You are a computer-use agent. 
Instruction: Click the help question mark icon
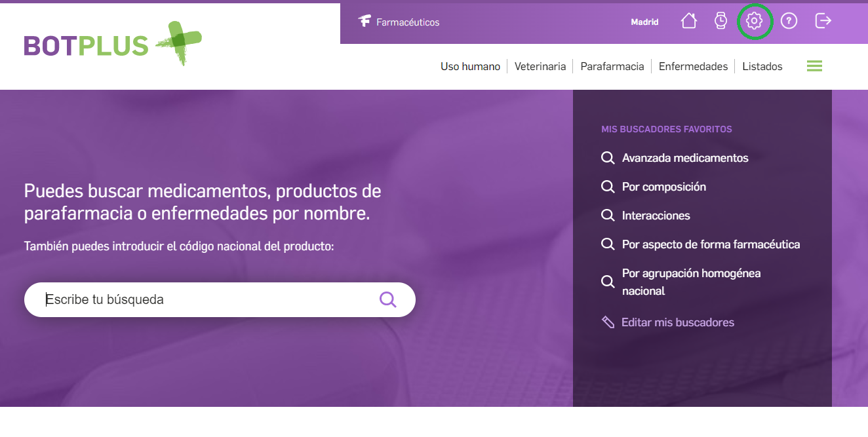coord(789,21)
